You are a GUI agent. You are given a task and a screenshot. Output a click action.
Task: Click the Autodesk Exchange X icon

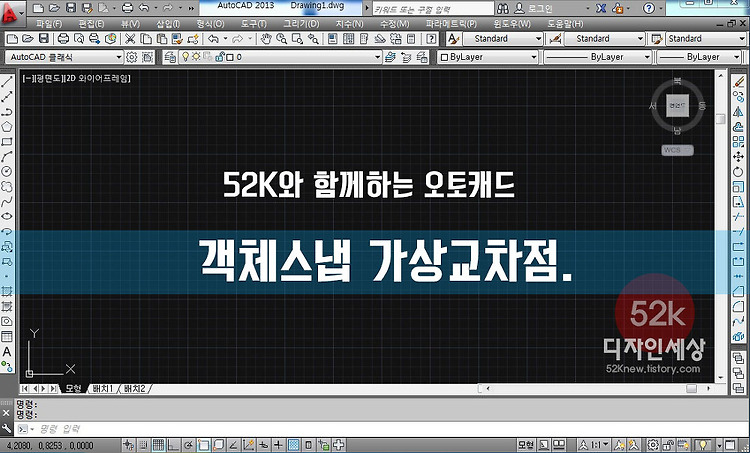601,8
